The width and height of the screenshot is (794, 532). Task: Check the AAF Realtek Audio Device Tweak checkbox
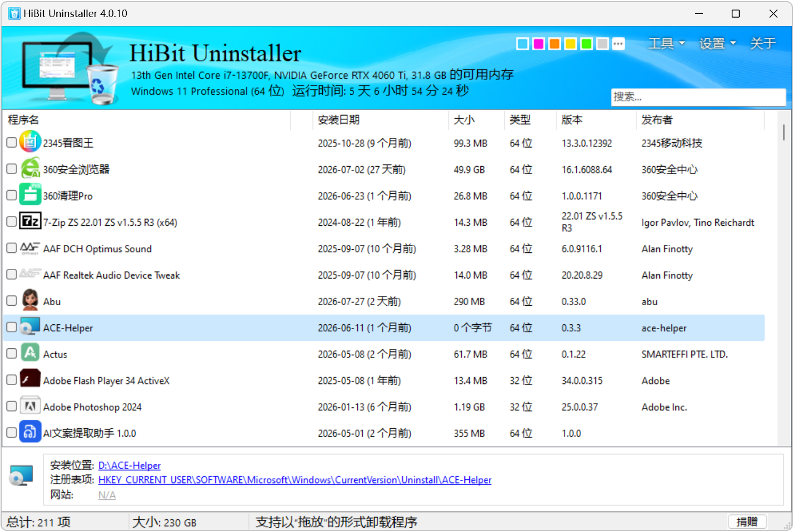point(12,274)
